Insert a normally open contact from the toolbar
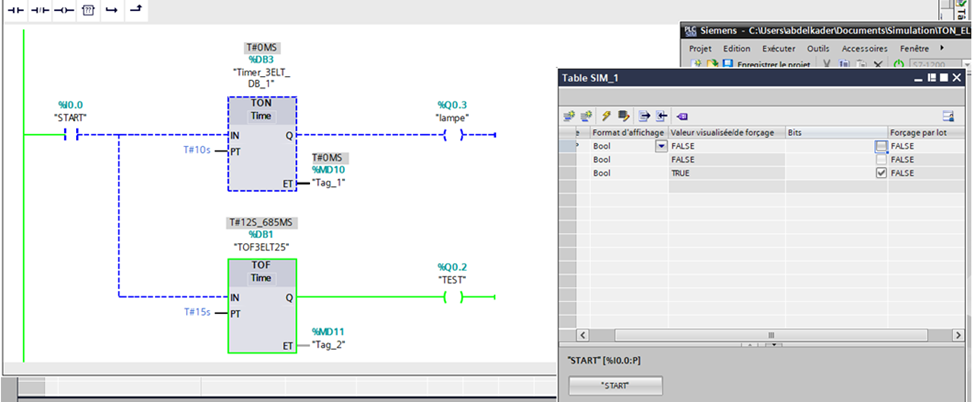This screenshot has height=402, width=975. [16, 9]
